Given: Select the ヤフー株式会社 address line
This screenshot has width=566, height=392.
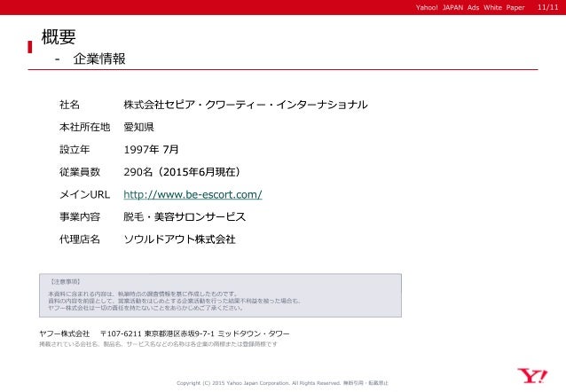Looking at the screenshot, I should pos(164,333).
